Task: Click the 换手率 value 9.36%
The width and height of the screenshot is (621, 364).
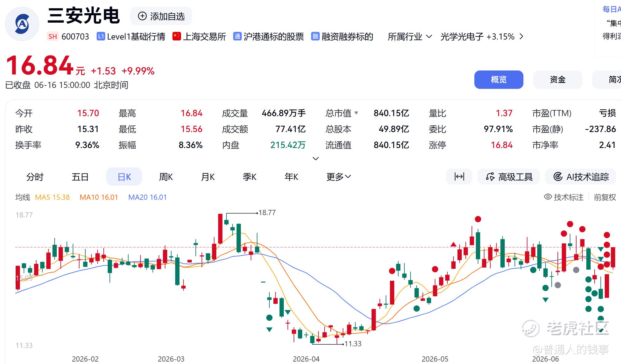Action: pyautogui.click(x=87, y=145)
